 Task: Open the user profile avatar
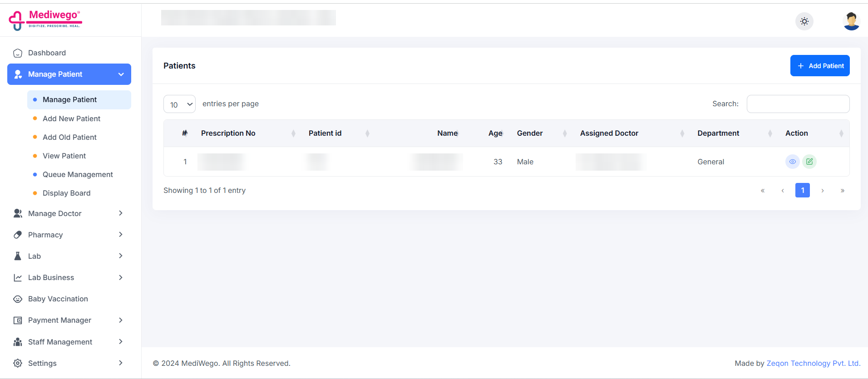[851, 21]
